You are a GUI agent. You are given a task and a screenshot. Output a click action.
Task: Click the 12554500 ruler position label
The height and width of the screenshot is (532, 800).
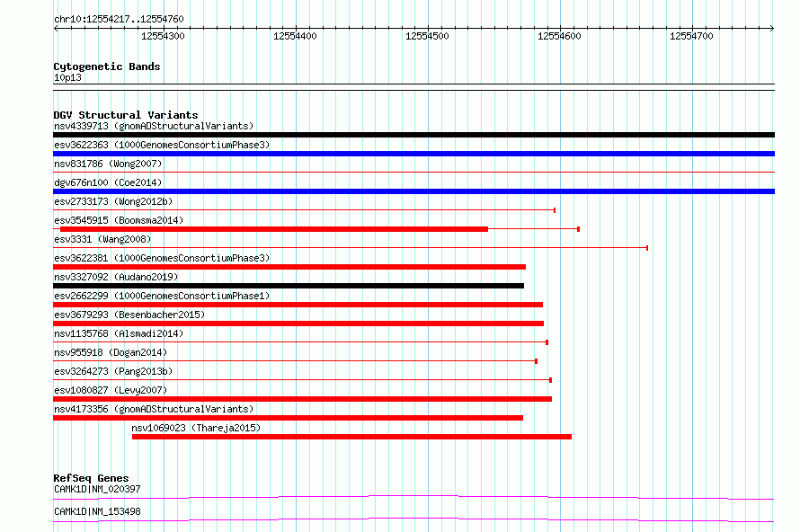427,36
